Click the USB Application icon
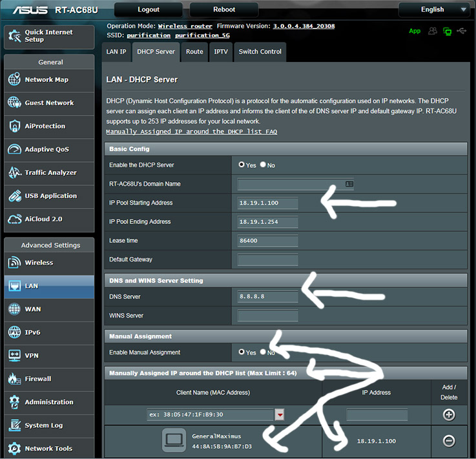The height and width of the screenshot is (459, 476). (14, 196)
